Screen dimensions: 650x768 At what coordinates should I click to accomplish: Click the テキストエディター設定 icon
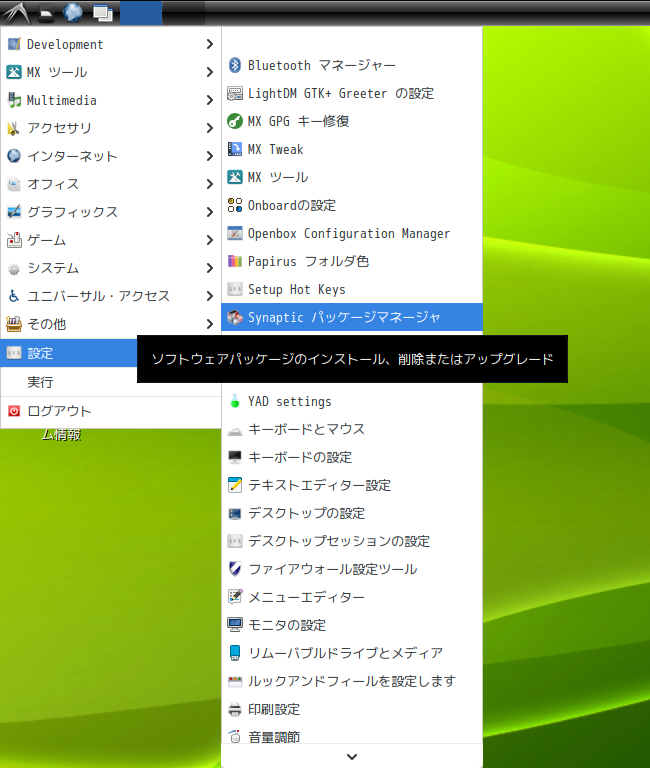[235, 485]
